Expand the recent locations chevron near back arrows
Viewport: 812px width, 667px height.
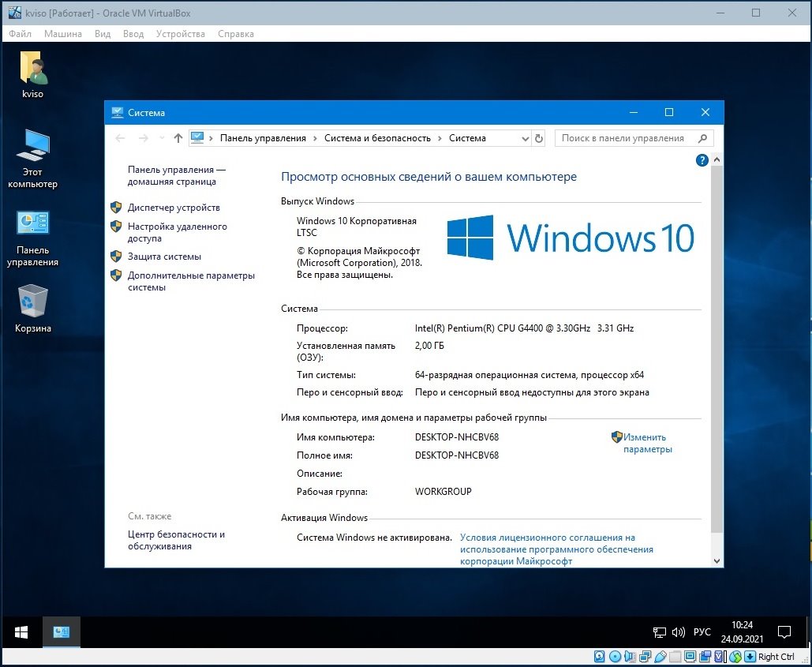(162, 138)
